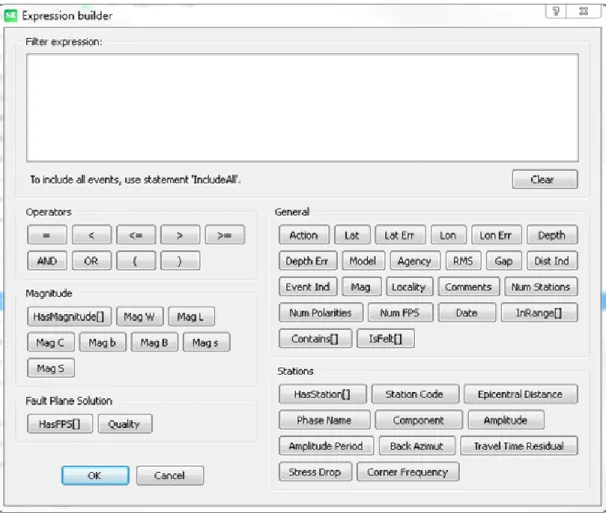
Task: Clear the filter expression
Action: [x=545, y=179]
